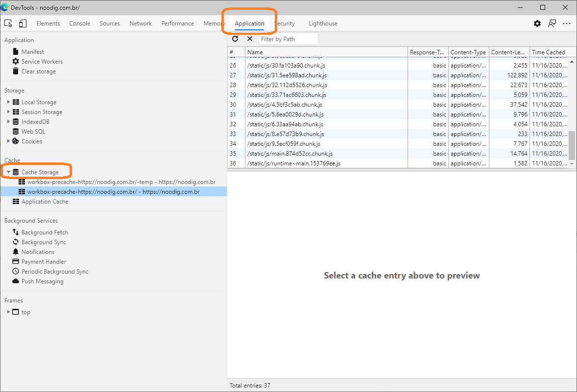Click the Periodic Background Sync clock icon
The width and height of the screenshot is (577, 392).
point(16,272)
